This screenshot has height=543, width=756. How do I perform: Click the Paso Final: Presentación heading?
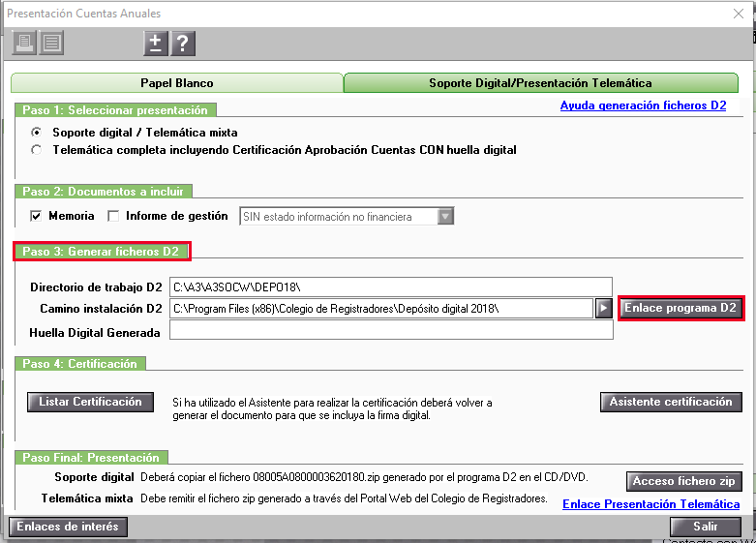91,457
